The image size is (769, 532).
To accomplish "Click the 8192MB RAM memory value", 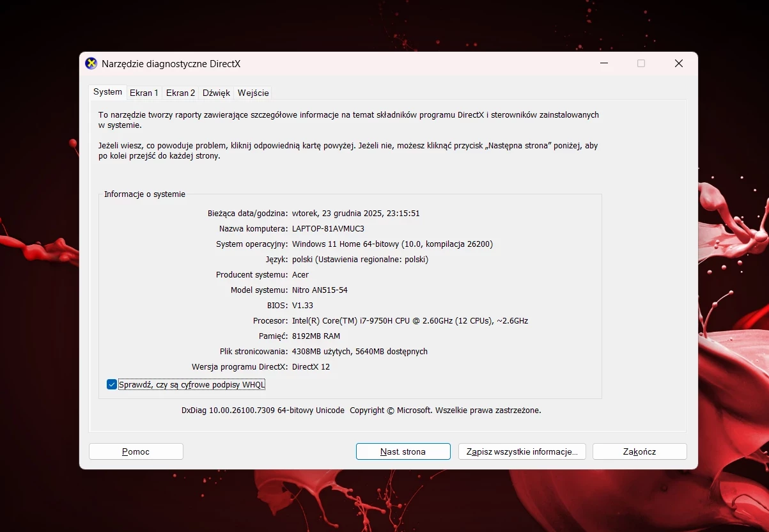I will click(x=316, y=336).
